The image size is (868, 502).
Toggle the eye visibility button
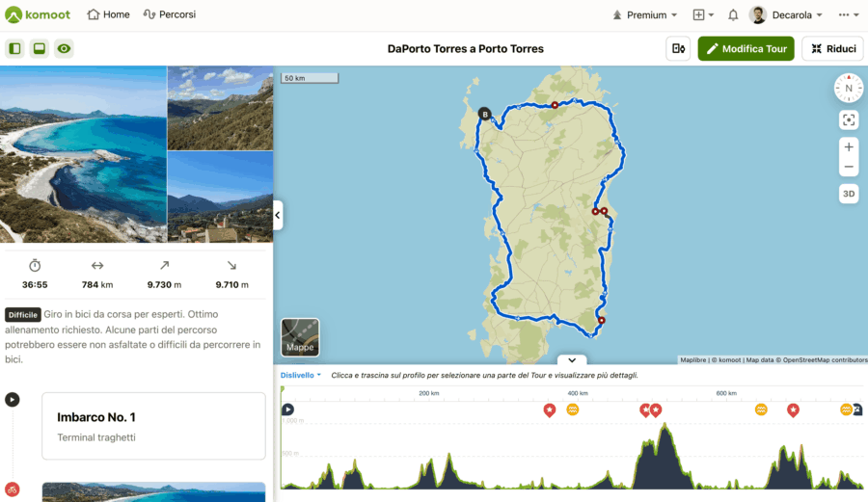[64, 48]
